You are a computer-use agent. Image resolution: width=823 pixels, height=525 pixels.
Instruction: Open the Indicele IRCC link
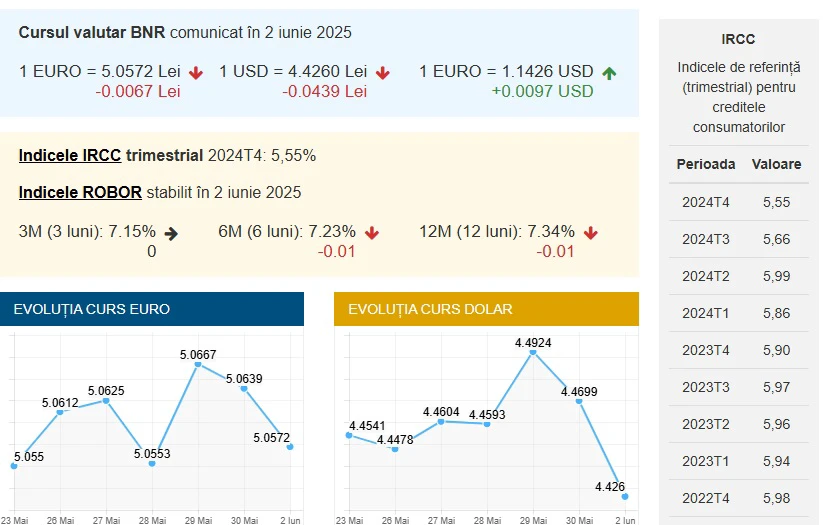pyautogui.click(x=70, y=156)
